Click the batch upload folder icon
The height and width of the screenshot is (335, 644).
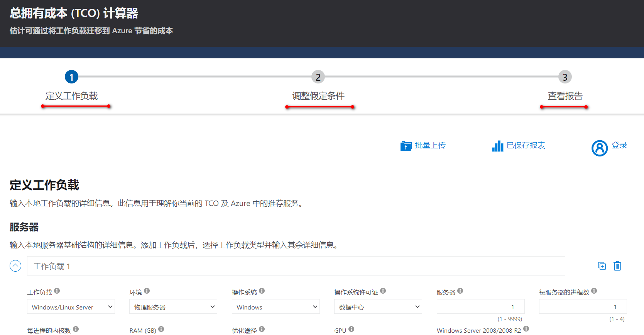[x=406, y=146]
